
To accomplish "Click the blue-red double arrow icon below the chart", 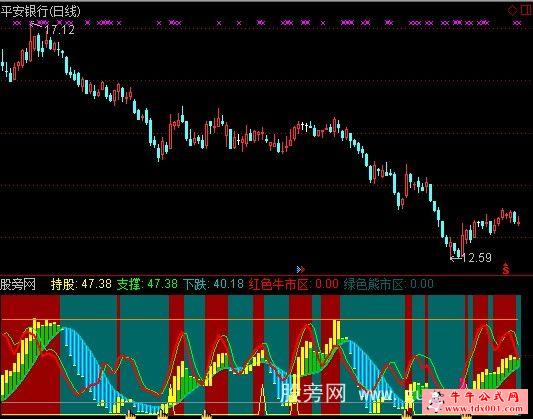I will (x=300, y=269).
